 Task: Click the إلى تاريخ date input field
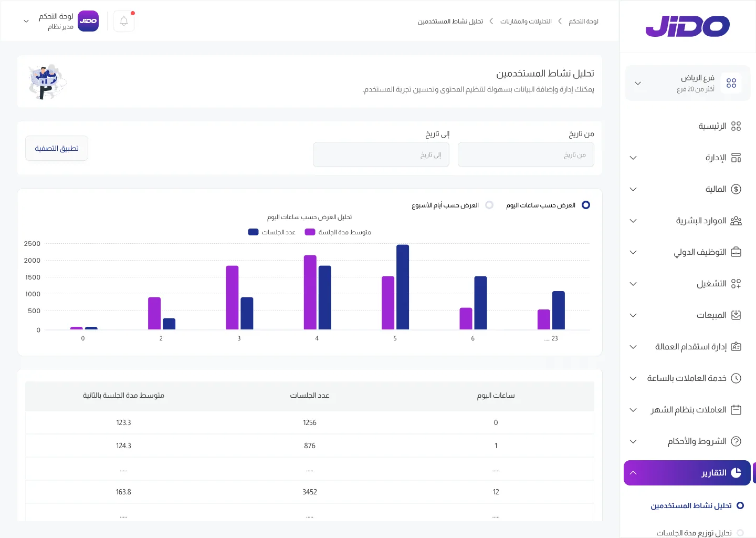click(x=381, y=154)
